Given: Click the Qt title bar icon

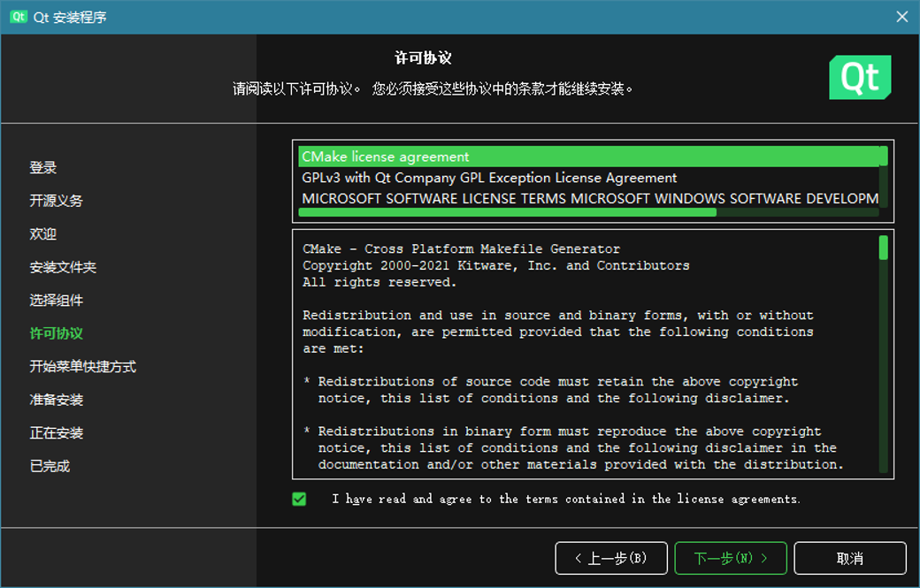Looking at the screenshot, I should tap(19, 17).
